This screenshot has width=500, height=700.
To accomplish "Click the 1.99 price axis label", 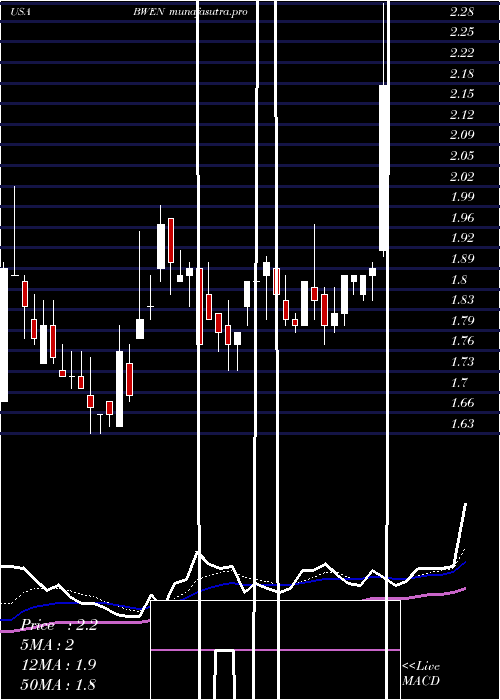I will [462, 197].
